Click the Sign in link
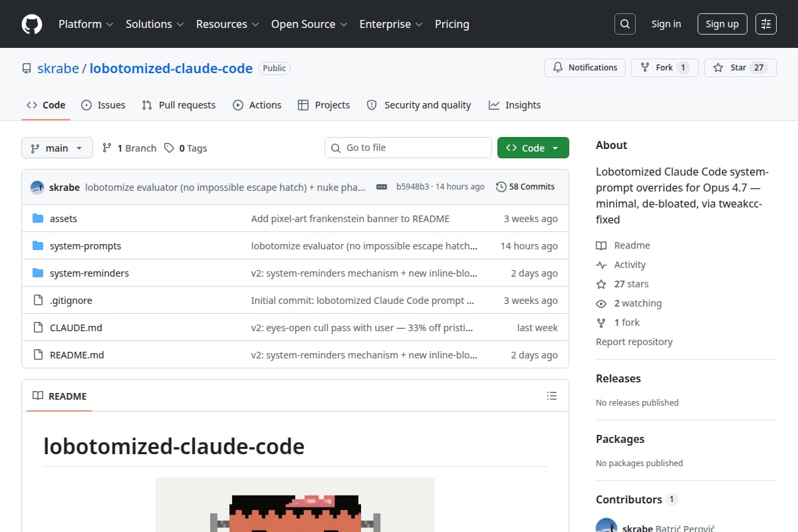 666,24
